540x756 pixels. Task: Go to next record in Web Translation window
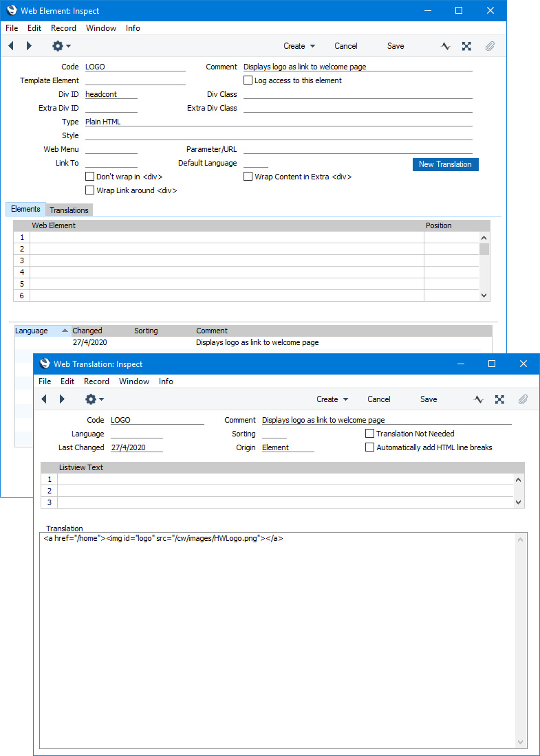coord(62,399)
